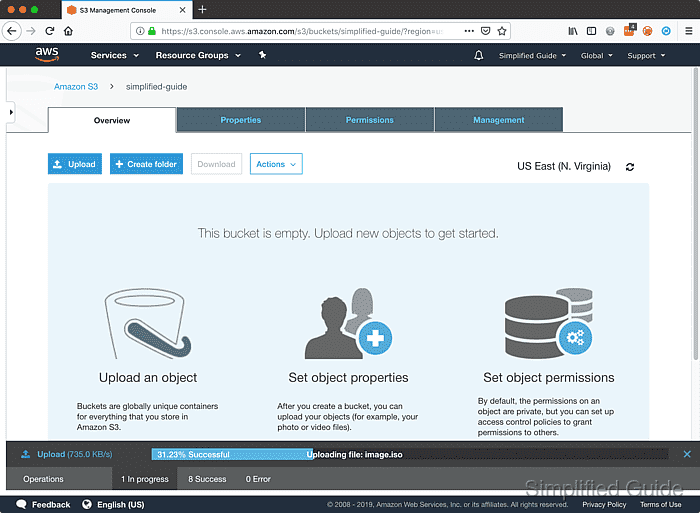700x513 pixels.
Task: Click the browser back arrow
Action: pyautogui.click(x=12, y=31)
